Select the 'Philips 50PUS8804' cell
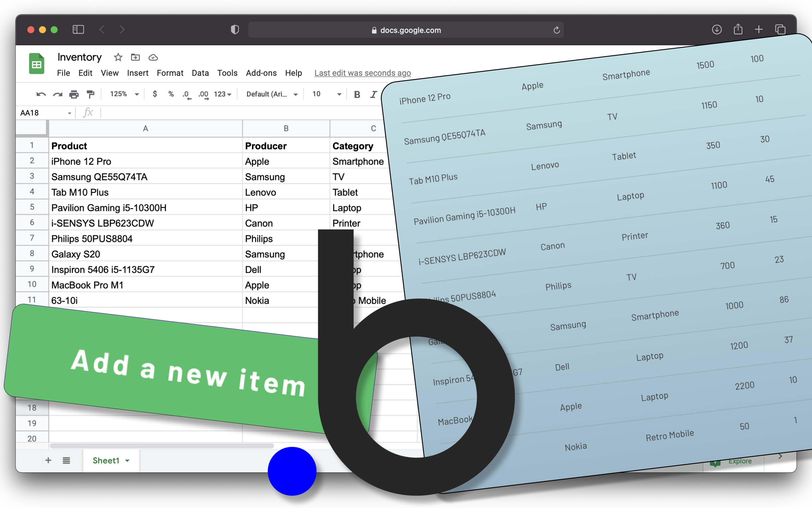This screenshot has height=508, width=812. click(145, 238)
